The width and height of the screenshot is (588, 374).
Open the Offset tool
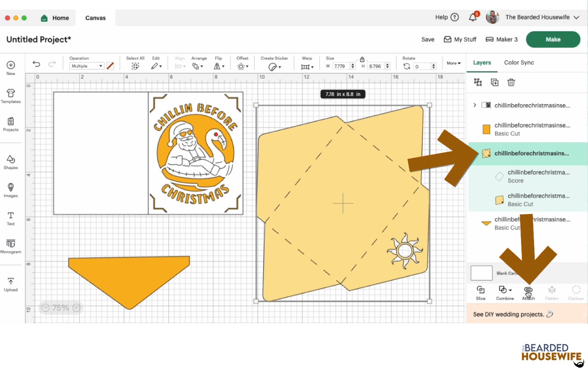click(x=243, y=66)
